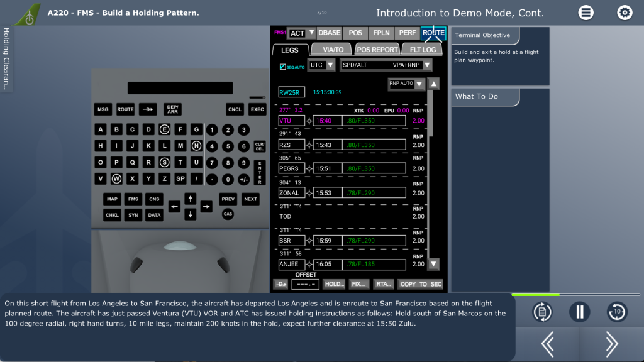Click the keypad scratchpad display
644x362 pixels.
point(180,88)
